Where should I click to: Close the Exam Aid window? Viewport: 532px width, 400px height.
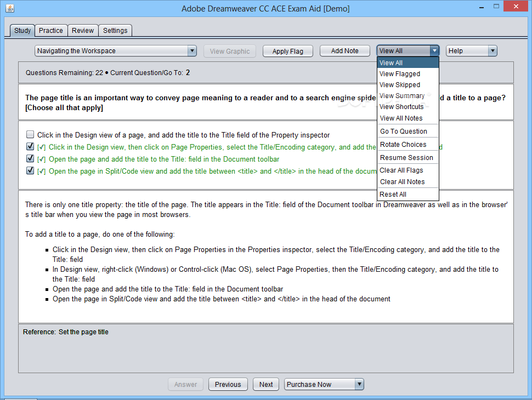[x=516, y=7]
